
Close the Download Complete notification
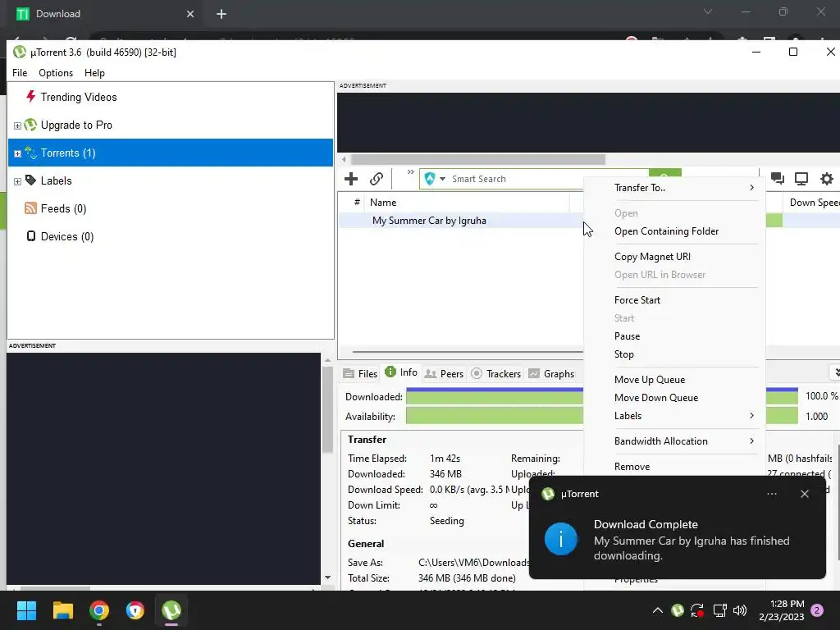tap(804, 494)
